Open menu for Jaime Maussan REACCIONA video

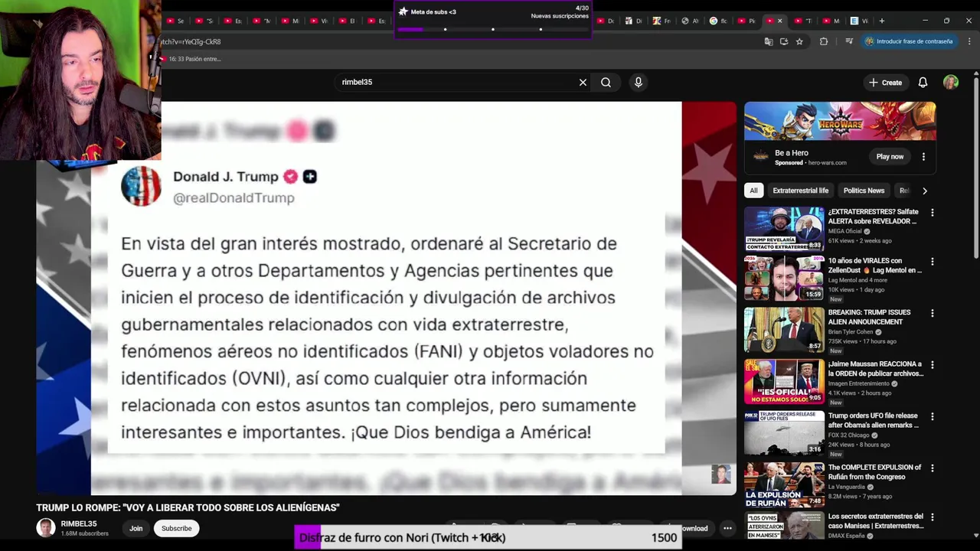coord(932,365)
